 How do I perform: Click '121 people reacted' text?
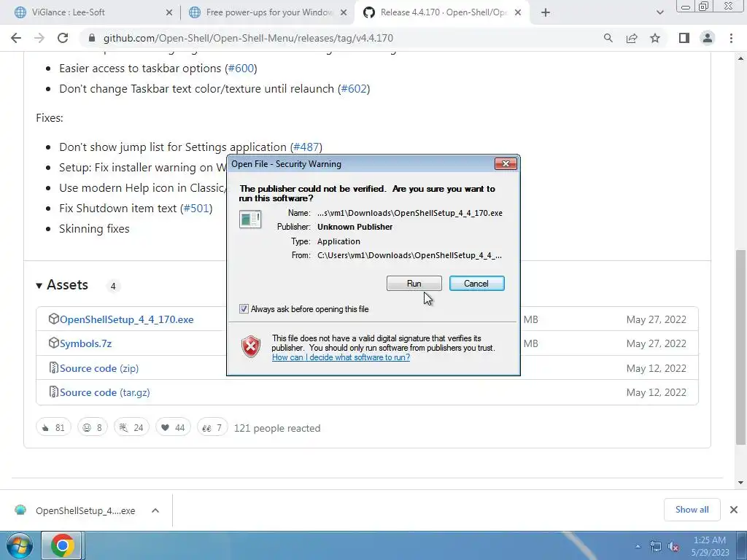[277, 428]
